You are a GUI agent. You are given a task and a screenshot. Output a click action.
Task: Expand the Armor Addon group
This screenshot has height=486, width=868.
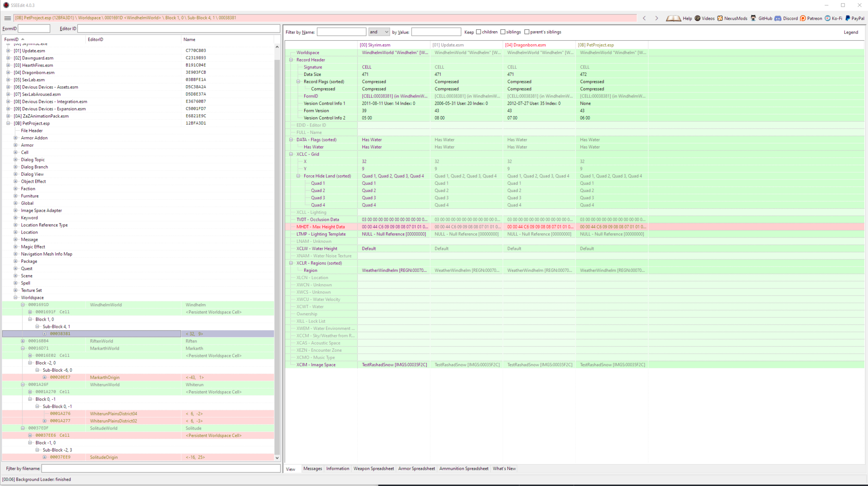tap(15, 138)
